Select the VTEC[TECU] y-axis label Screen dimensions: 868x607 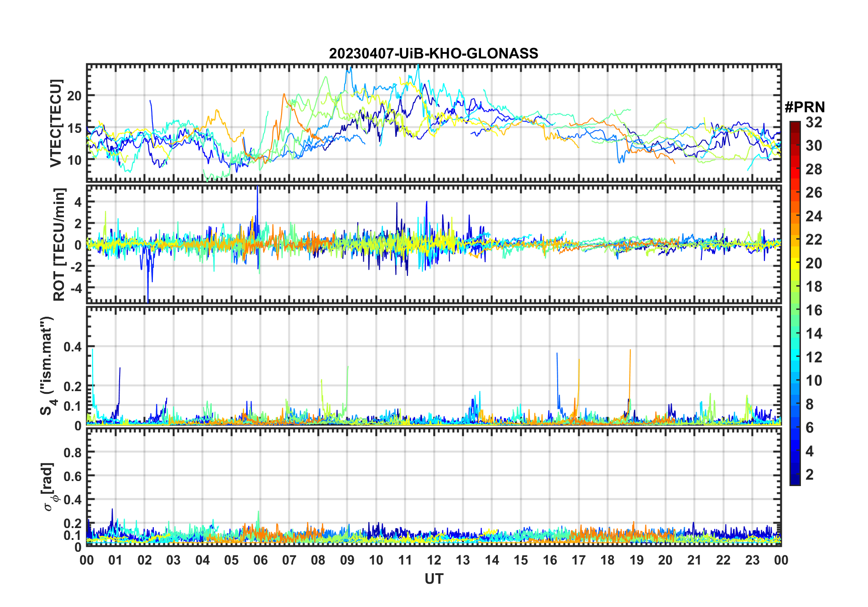coord(56,124)
